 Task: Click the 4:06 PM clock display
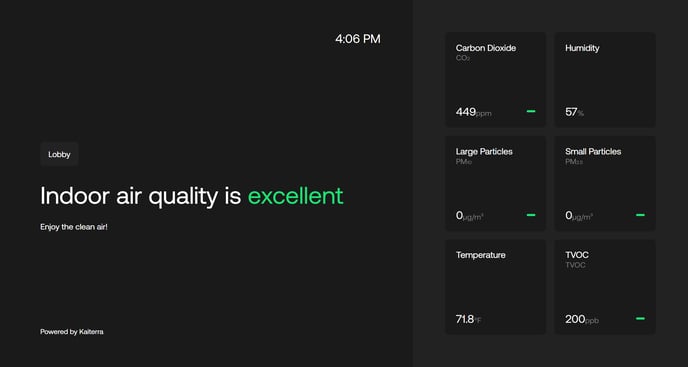358,39
